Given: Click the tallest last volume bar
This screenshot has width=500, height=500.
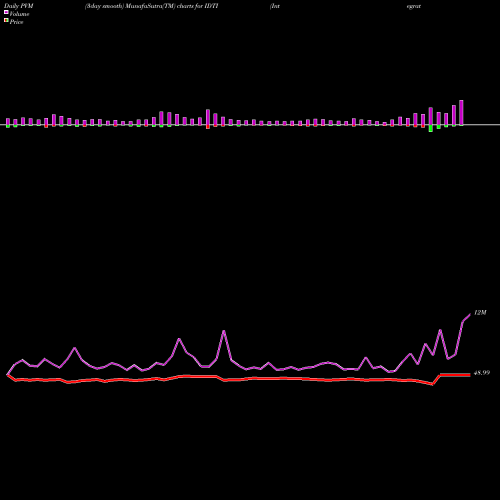Looking at the screenshot, I should point(461,113).
